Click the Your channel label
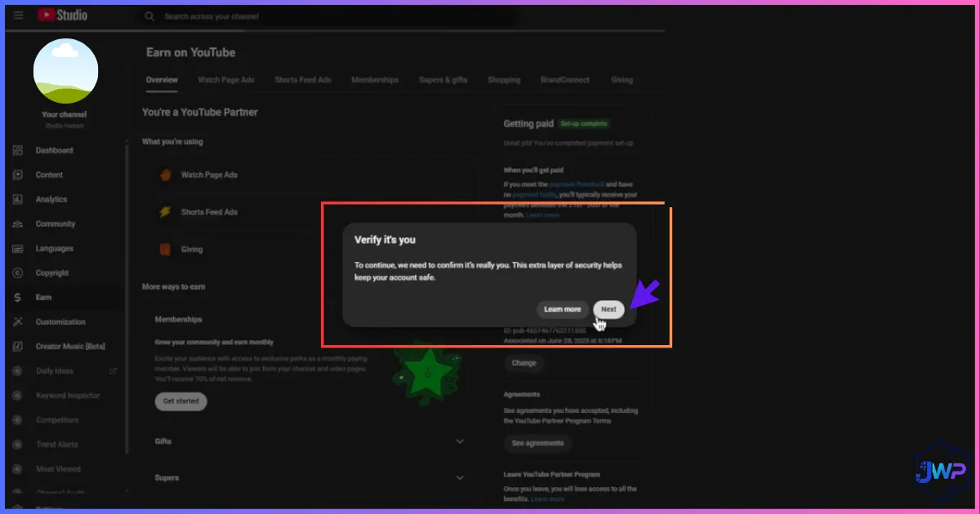 tap(65, 115)
